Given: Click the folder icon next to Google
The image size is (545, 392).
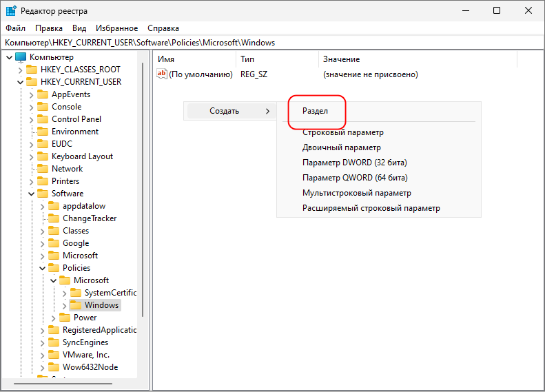Looking at the screenshot, I should click(54, 243).
